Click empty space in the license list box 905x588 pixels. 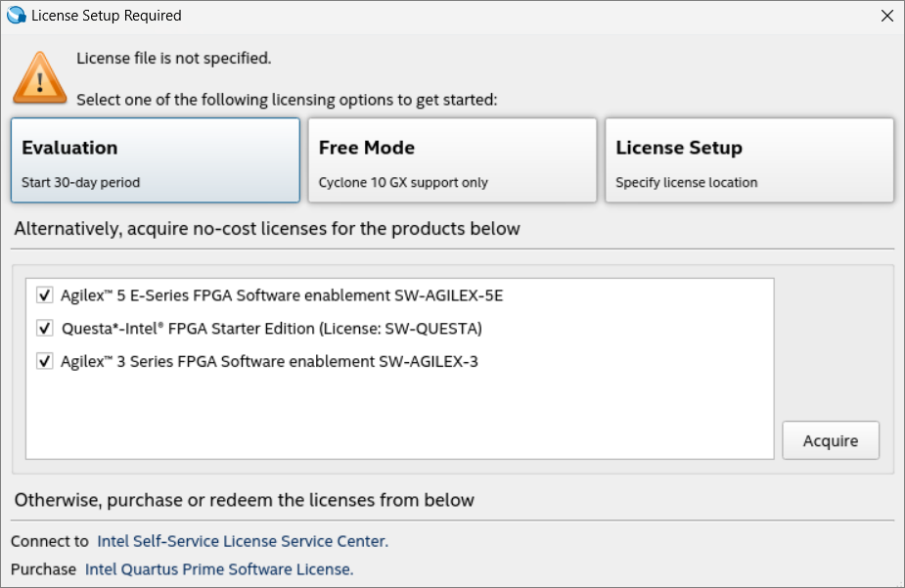coord(391,416)
